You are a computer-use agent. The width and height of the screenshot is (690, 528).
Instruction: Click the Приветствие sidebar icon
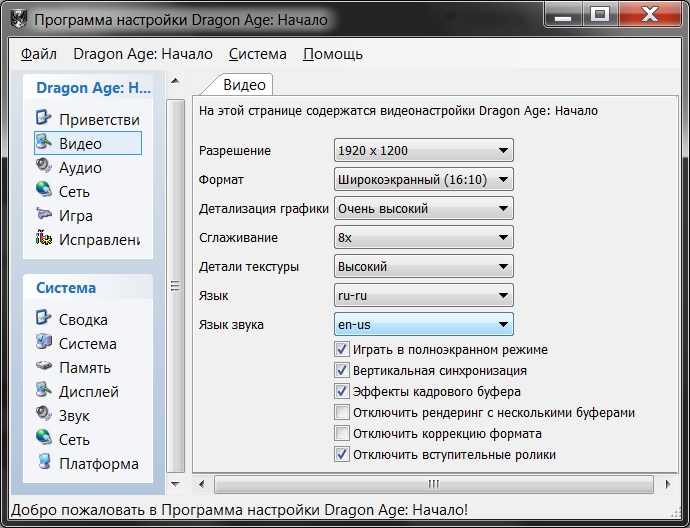[44, 117]
